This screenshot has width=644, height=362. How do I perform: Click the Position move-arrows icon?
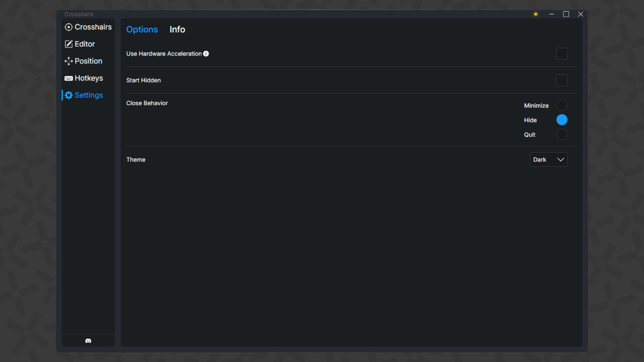(68, 61)
